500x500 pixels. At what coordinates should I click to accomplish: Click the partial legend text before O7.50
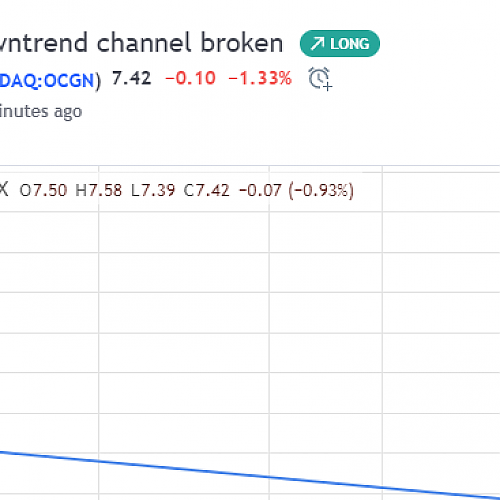tap(4, 190)
